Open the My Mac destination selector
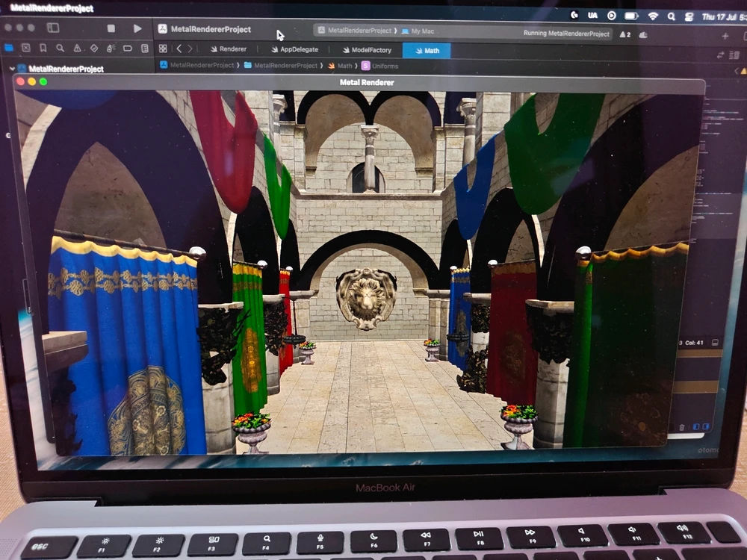747x560 pixels. tap(418, 31)
